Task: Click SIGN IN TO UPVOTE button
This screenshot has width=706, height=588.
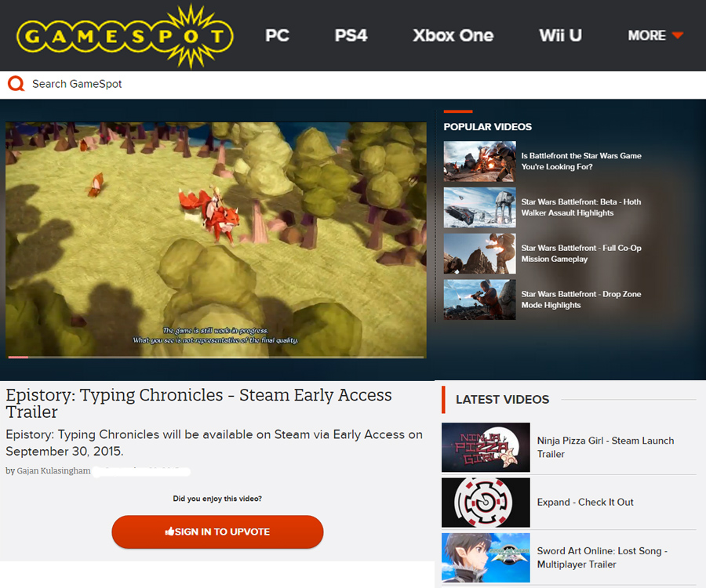Action: [217, 532]
